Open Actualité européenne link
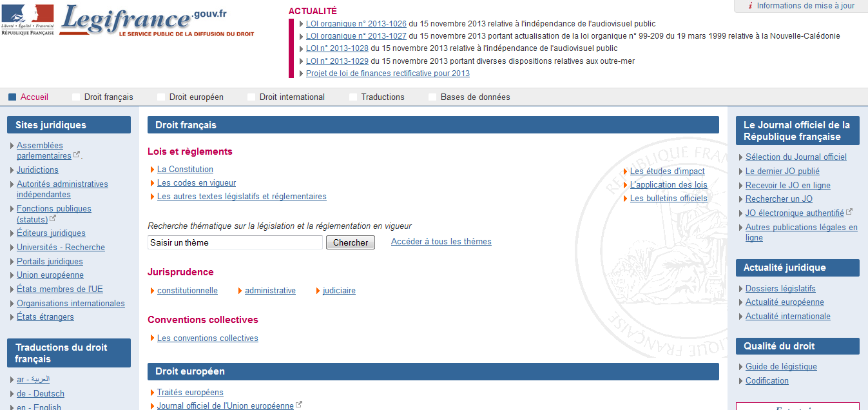This screenshot has height=410, width=868. [785, 302]
